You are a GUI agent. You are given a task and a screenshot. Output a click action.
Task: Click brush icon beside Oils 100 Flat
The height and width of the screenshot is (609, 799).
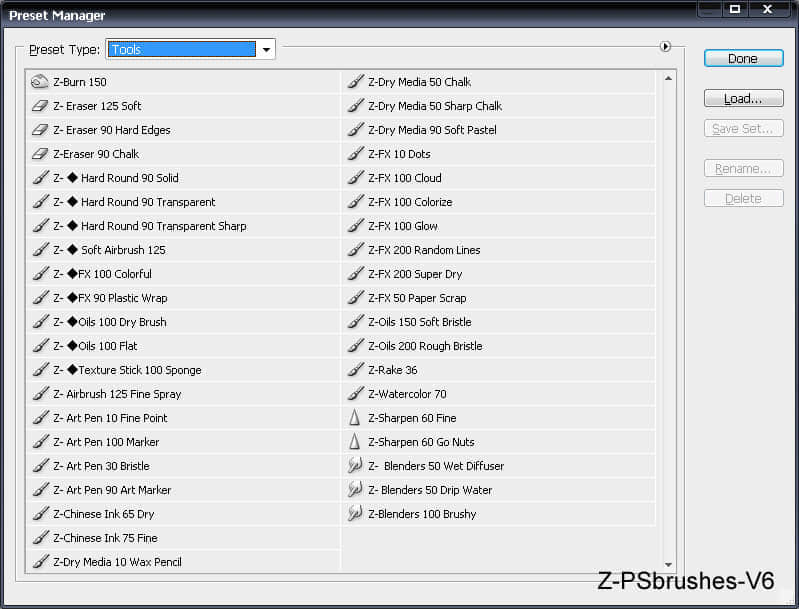point(41,345)
